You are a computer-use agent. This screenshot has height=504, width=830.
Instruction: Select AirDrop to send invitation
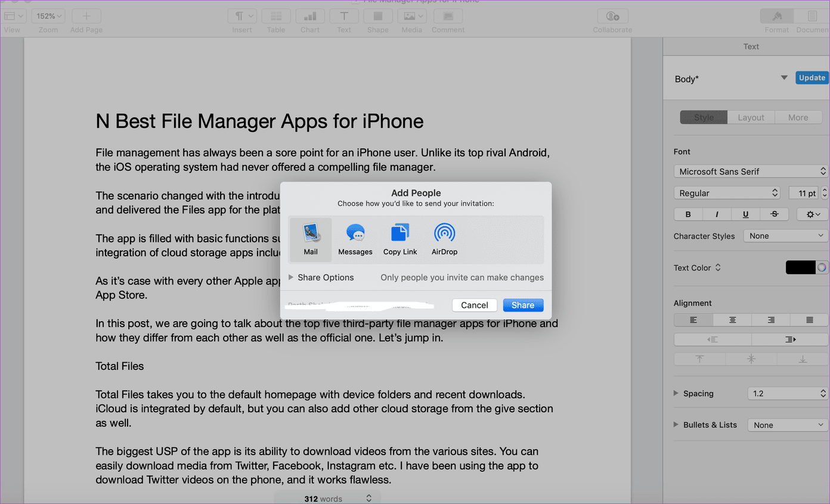(x=445, y=239)
